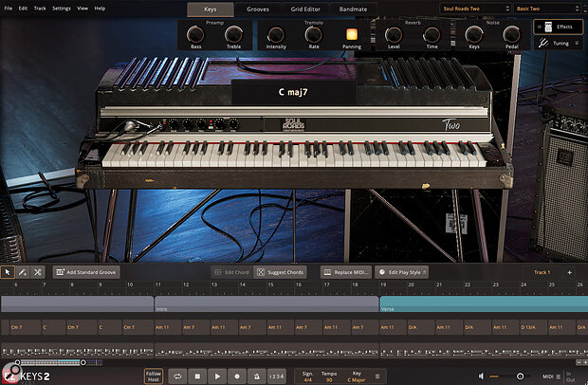Open the Edit menu
The image size is (588, 385).
click(x=24, y=9)
